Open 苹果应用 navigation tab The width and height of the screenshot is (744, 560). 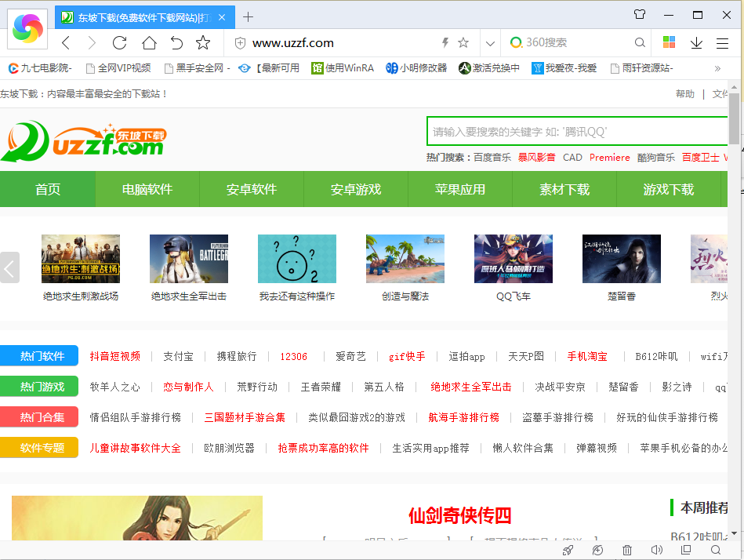point(460,189)
